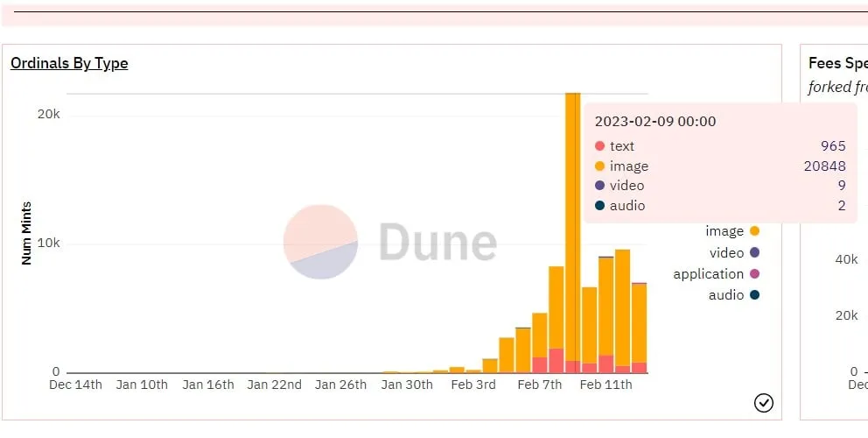Hide the audio series via legend label
Viewport: 868px width, 438px height.
coord(726,295)
